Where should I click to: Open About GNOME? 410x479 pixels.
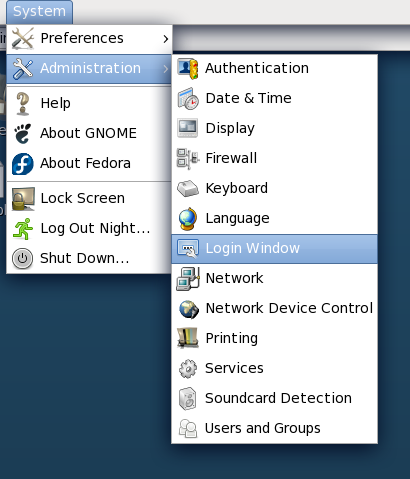88,133
